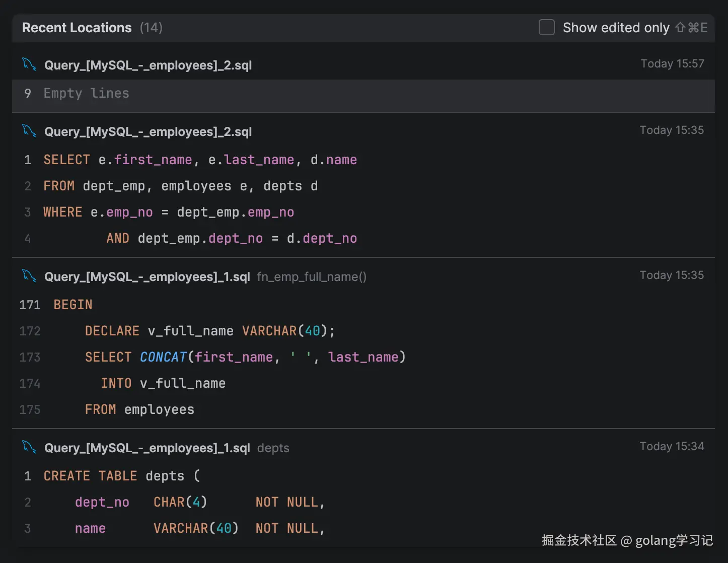728x563 pixels.
Task: Click the 'AND dept_emp.dept_no' code line
Action: pos(231,239)
